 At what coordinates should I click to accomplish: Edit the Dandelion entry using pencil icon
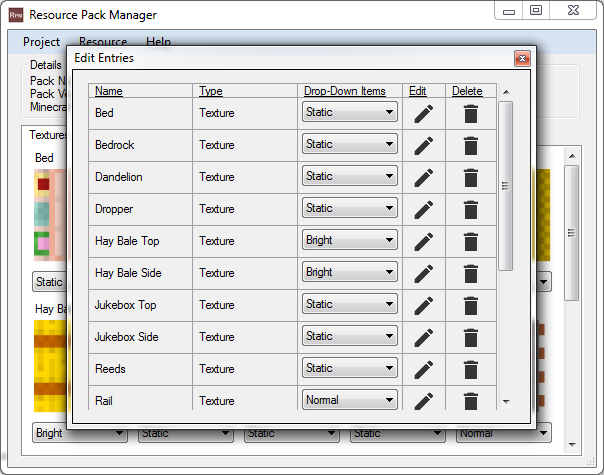tap(423, 178)
